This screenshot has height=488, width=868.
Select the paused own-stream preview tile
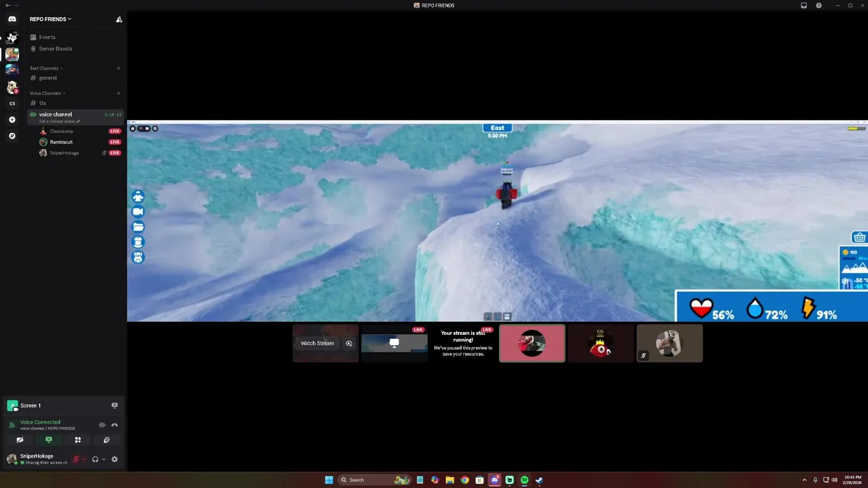(463, 344)
